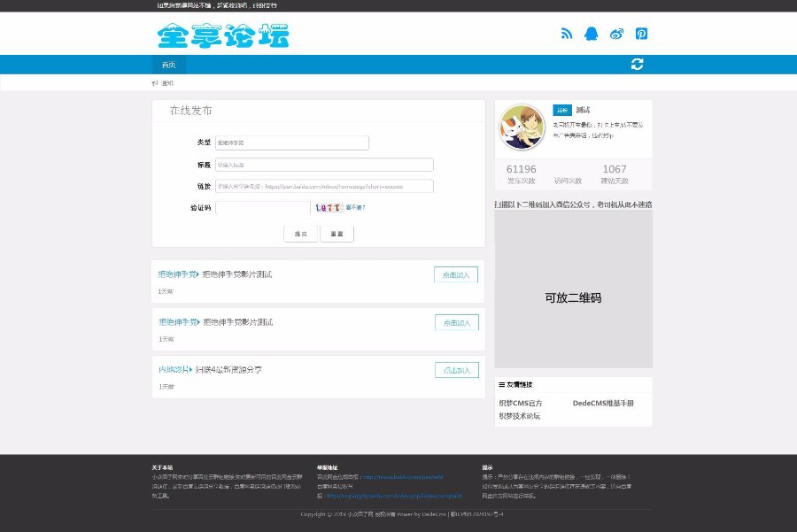Open the 织梦CMS官方 friend link
The height and width of the screenshot is (532, 797).
point(521,404)
